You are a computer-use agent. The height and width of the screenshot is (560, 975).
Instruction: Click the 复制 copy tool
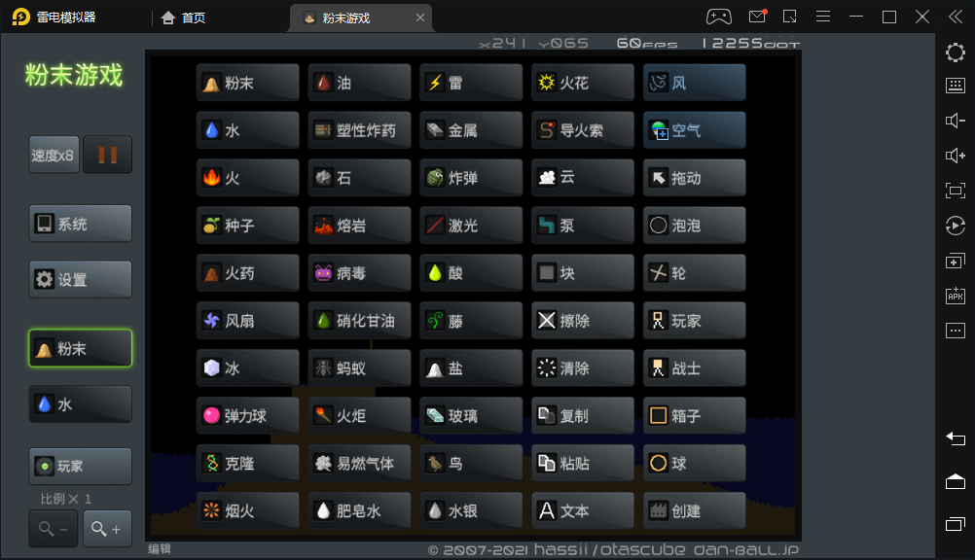tap(582, 416)
